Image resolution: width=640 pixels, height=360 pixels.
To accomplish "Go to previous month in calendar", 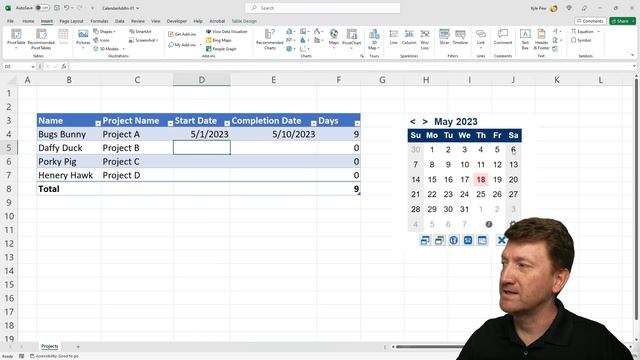I will click(x=413, y=122).
